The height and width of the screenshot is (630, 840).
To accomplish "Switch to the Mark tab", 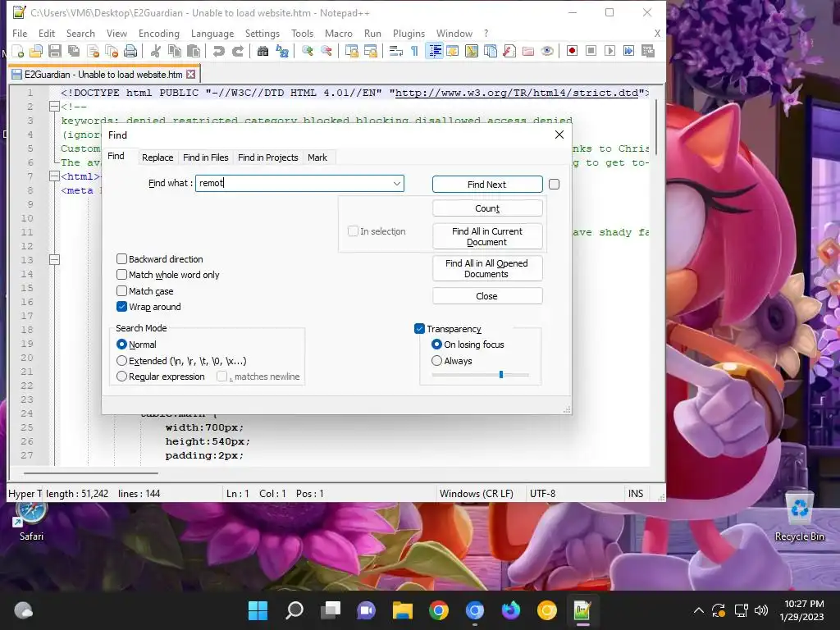I will (x=317, y=157).
